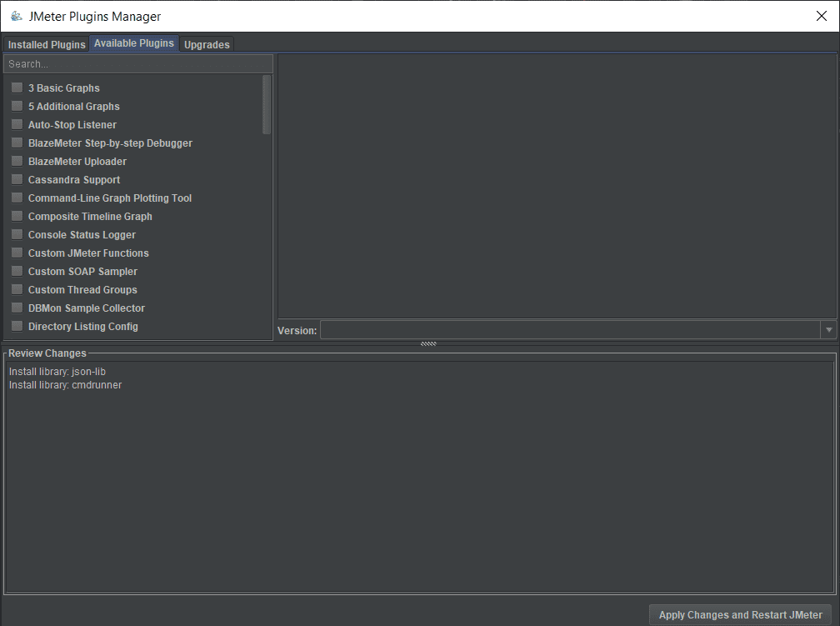
Task: Tick the Custom JMeter Functions checkbox
Action: [17, 253]
